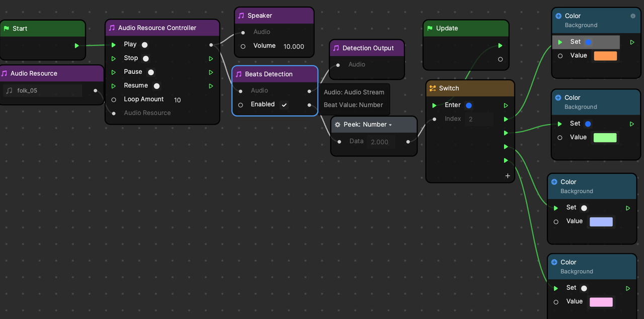Click the Update node flag icon
The image size is (644, 319).
click(430, 29)
